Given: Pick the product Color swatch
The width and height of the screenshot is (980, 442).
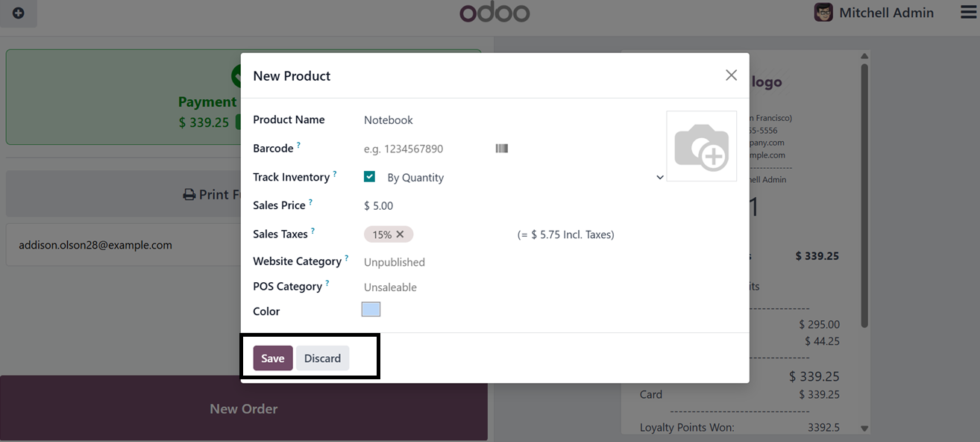Looking at the screenshot, I should (x=371, y=310).
